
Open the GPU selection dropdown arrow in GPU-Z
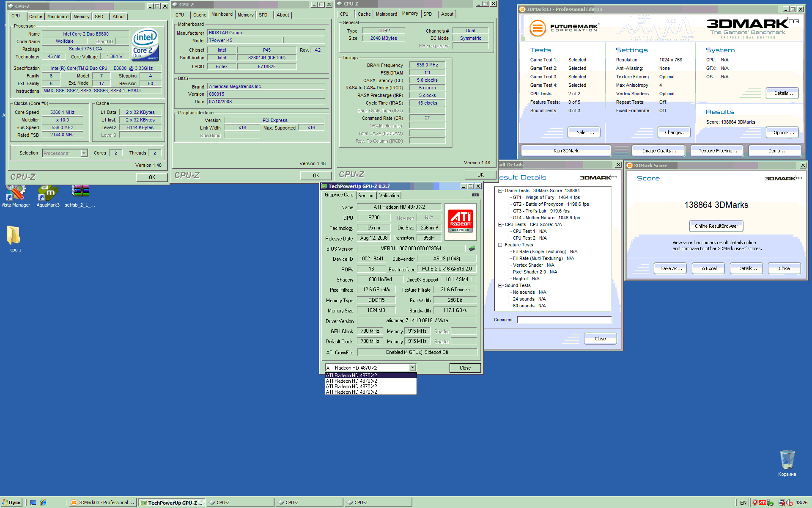click(412, 368)
